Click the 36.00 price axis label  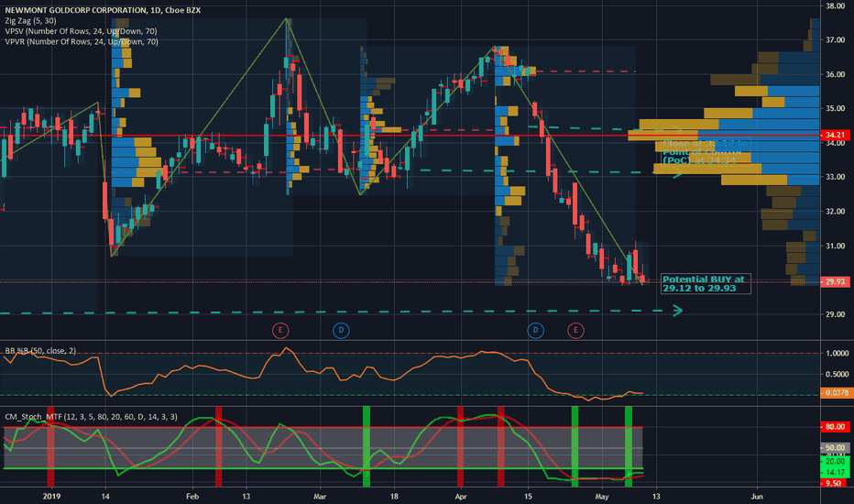[835, 74]
